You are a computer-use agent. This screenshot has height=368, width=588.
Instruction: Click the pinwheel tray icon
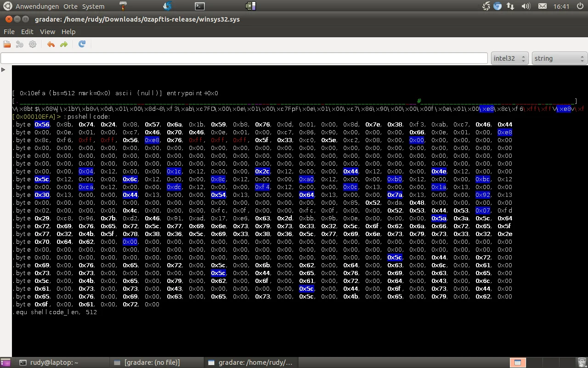[486, 6]
